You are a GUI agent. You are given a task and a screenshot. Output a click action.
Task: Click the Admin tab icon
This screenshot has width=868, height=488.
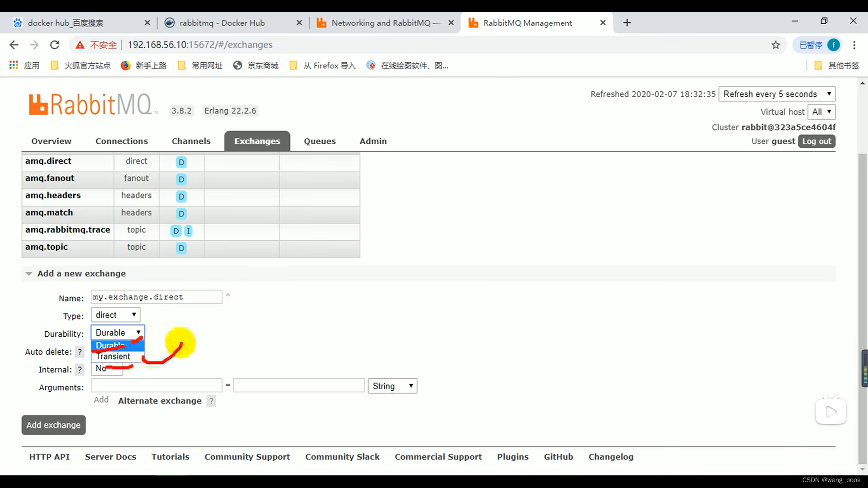pyautogui.click(x=373, y=141)
